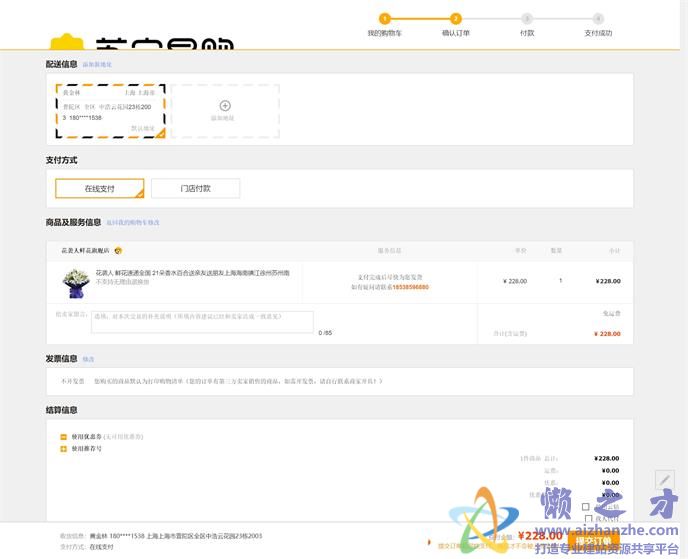Screen dimensions: 688x559
Task: Click the step 1 shopping cart circle
Action: 385,18
